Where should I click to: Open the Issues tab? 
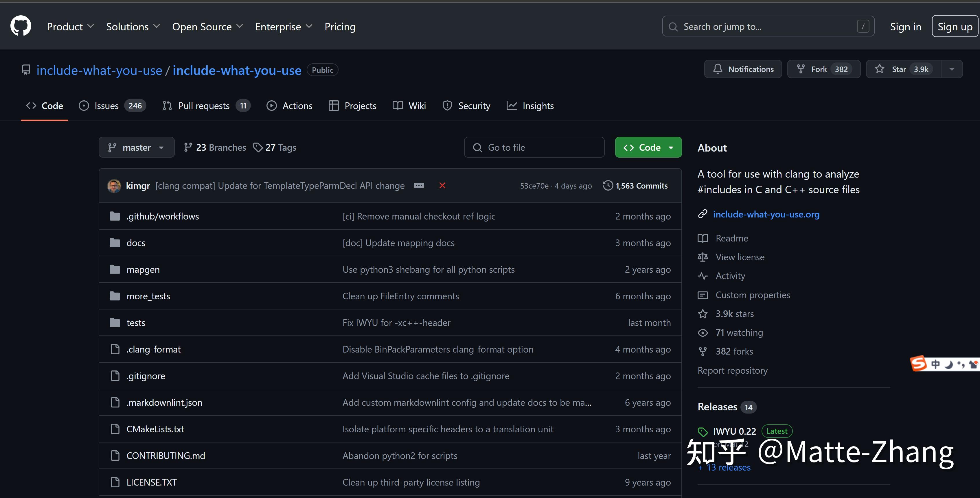click(x=106, y=106)
